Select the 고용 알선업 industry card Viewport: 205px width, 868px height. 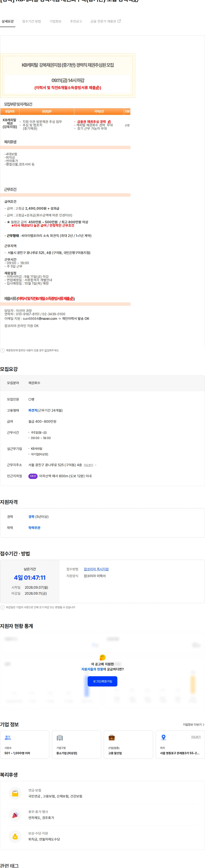[x=128, y=745]
